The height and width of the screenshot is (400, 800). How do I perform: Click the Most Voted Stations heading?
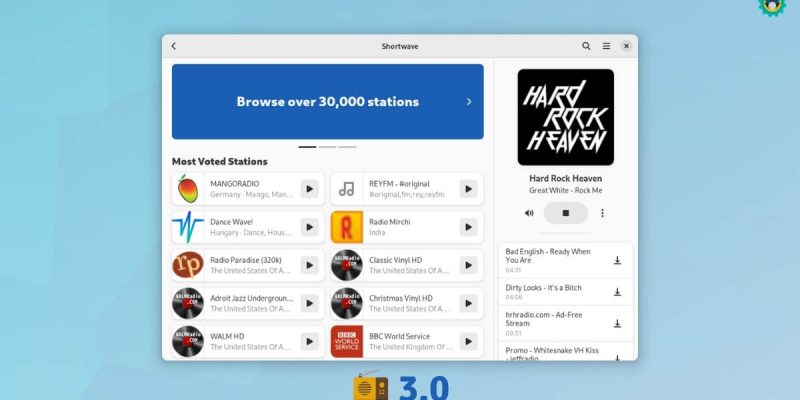pyautogui.click(x=219, y=161)
